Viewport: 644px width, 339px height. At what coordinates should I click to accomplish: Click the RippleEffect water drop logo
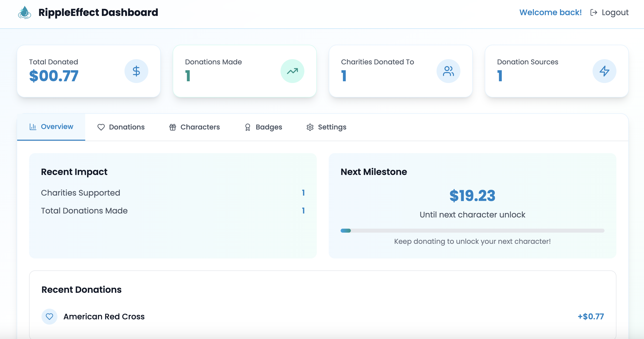pos(25,12)
